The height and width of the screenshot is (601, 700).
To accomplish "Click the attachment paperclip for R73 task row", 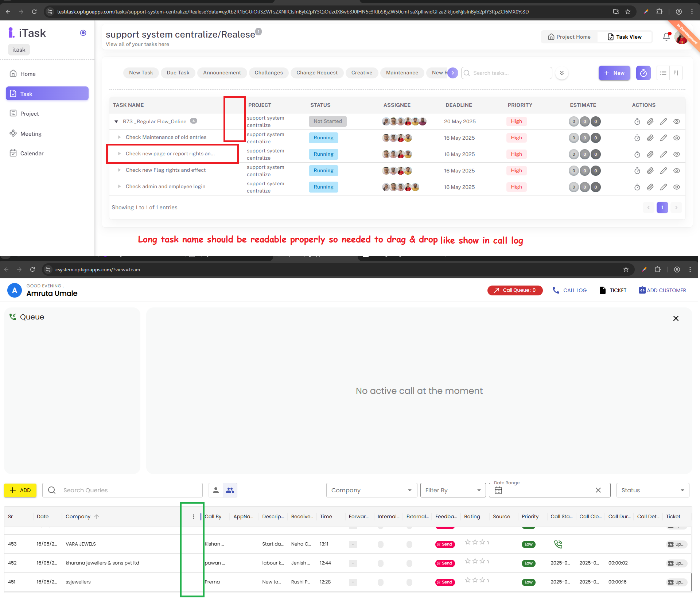I will (650, 121).
